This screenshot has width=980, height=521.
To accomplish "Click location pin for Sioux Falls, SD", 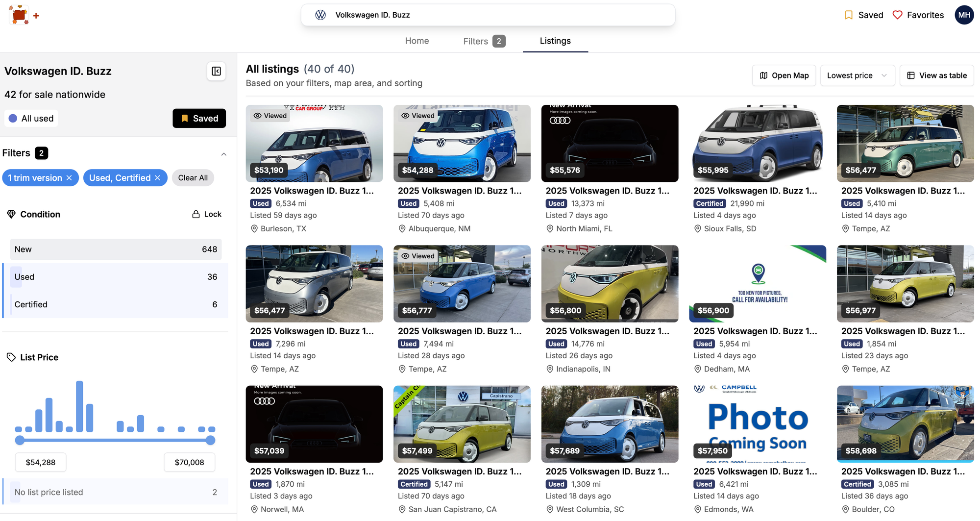I will coord(698,229).
